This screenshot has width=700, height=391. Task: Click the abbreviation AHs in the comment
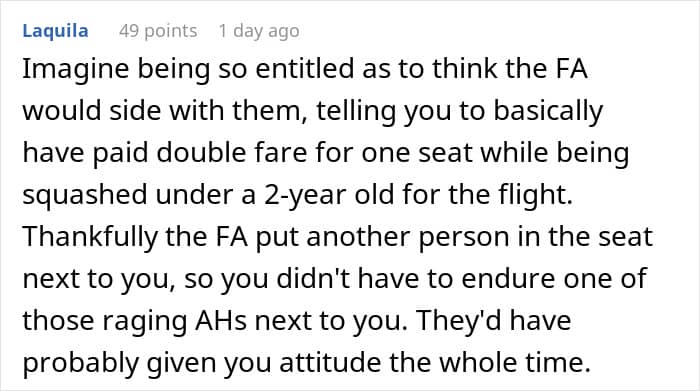pos(221,320)
